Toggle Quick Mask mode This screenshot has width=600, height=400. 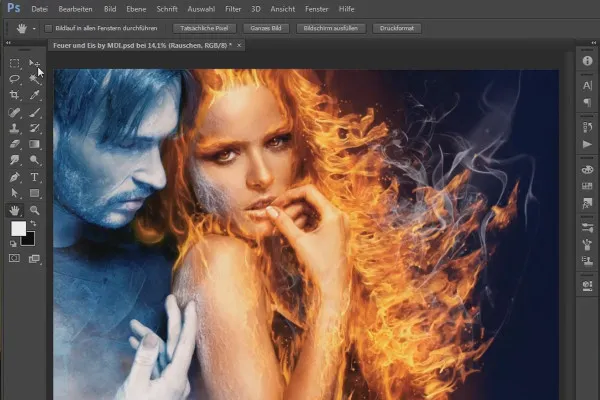coord(15,258)
